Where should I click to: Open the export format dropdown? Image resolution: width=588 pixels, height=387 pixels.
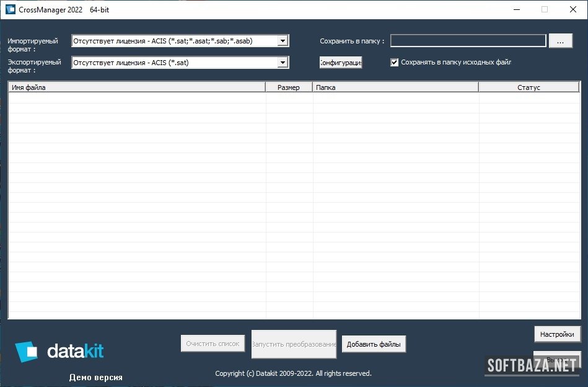tap(283, 63)
